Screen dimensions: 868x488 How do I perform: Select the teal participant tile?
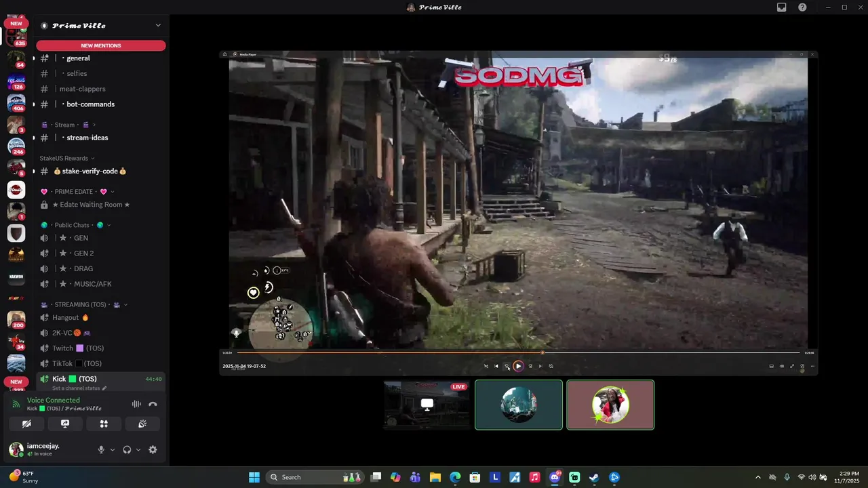pyautogui.click(x=519, y=405)
